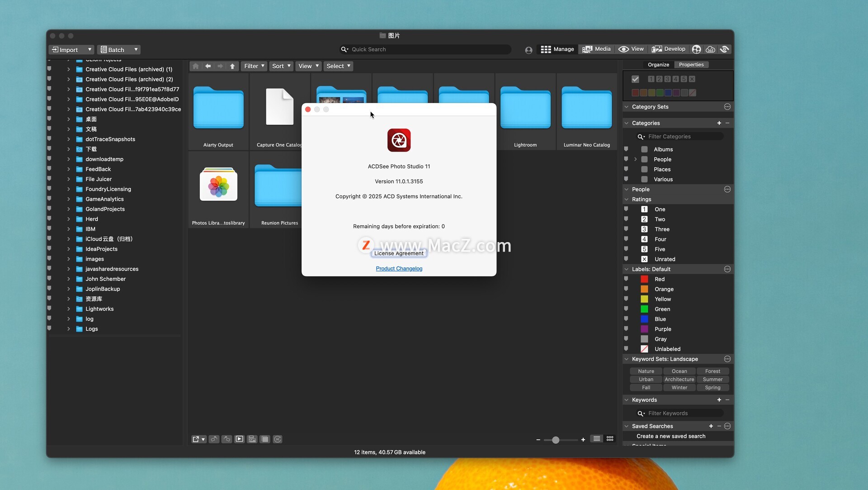
Task: Click the SeeDrive sync eye icon
Action: pos(725,49)
